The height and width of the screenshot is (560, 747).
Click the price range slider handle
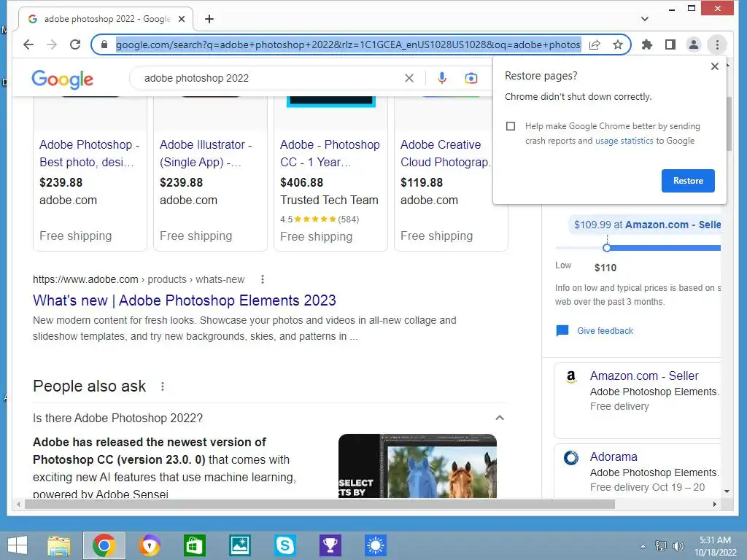606,248
